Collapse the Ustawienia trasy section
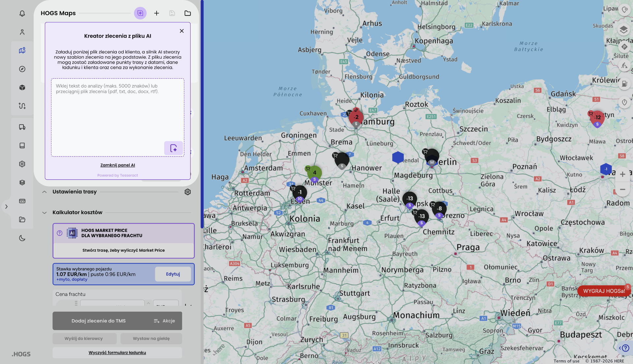 (x=45, y=192)
